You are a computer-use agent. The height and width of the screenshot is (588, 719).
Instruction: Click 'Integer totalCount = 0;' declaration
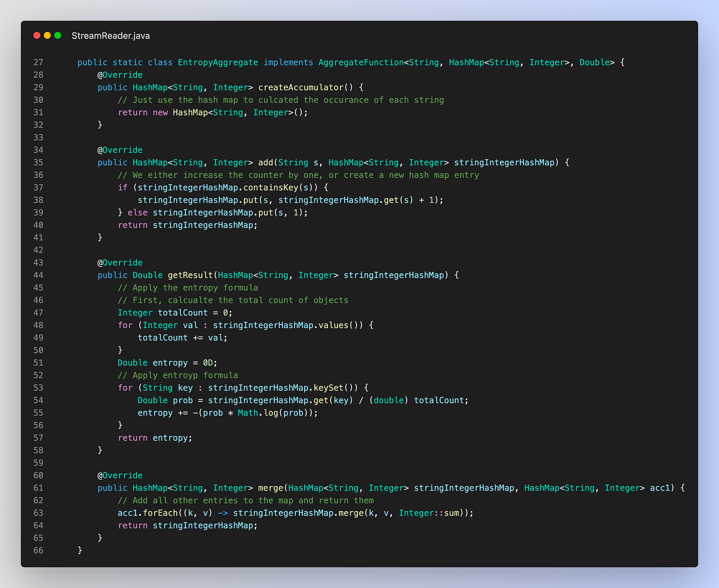pos(175,313)
